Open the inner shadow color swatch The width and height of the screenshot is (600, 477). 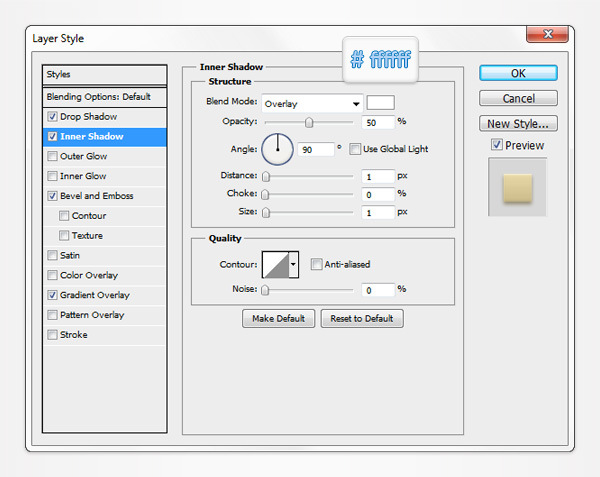pos(381,103)
